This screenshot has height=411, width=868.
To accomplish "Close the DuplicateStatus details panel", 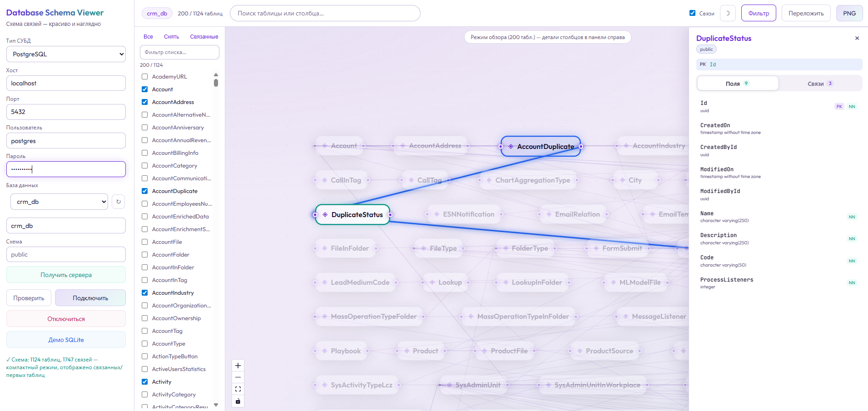I will point(857,38).
